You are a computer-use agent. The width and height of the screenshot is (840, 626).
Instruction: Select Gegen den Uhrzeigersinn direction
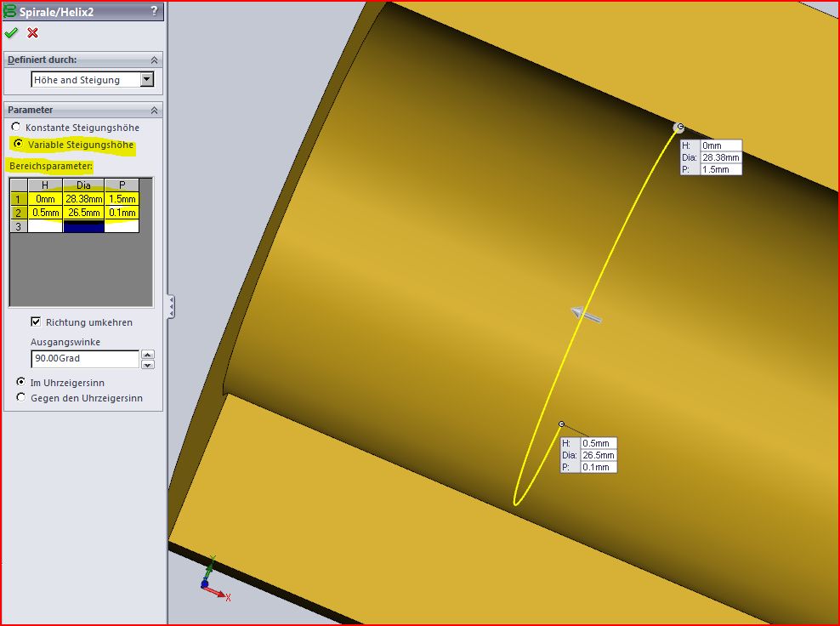[21, 398]
